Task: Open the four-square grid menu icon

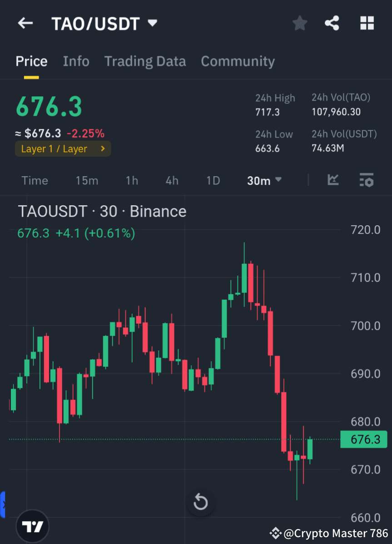Action: tap(367, 23)
